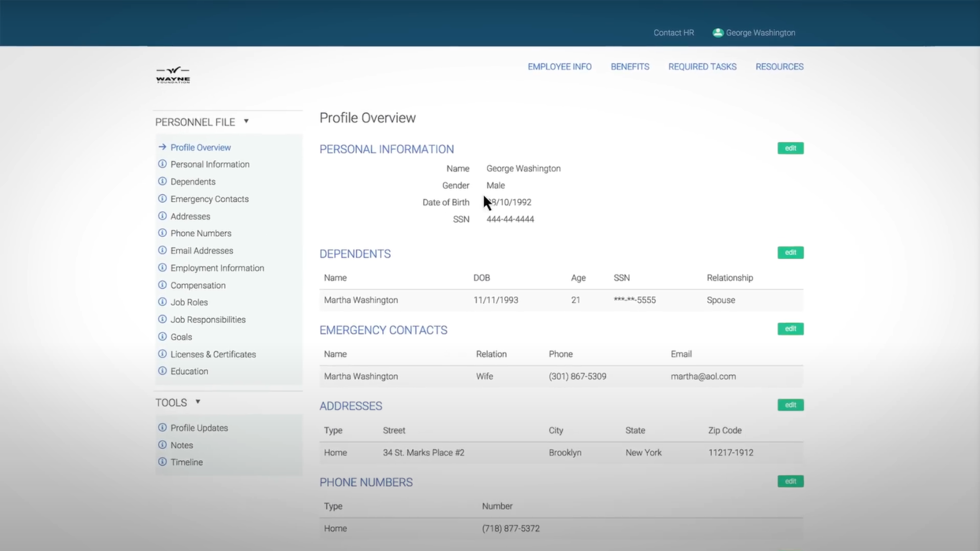Open the Required Tasks menu
980x551 pixels.
(x=702, y=67)
